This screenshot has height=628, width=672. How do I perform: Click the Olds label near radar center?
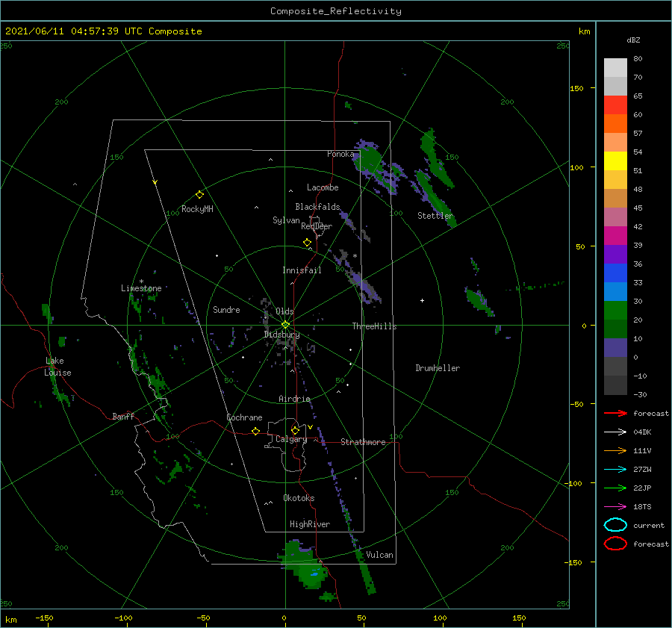[x=284, y=311]
